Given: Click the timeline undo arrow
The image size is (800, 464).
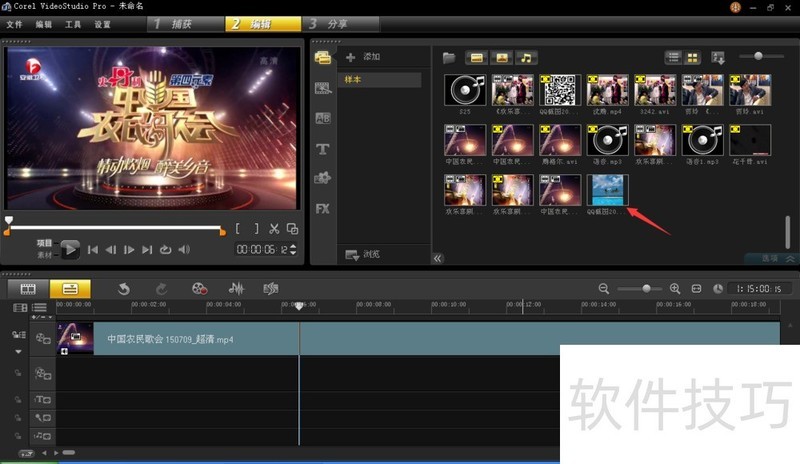Looking at the screenshot, I should click(124, 288).
